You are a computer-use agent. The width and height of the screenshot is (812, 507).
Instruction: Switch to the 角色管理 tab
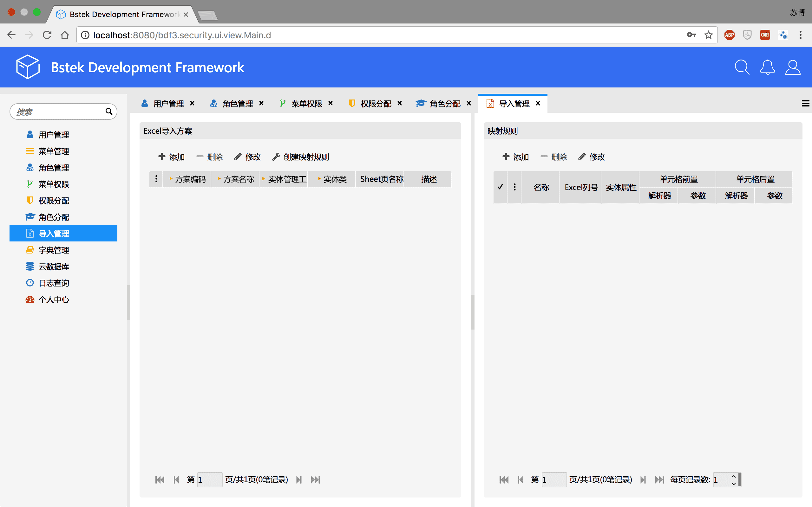point(237,104)
